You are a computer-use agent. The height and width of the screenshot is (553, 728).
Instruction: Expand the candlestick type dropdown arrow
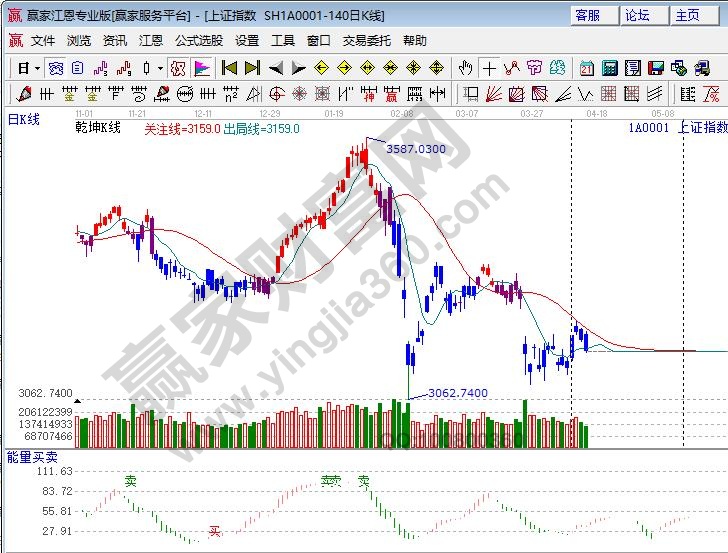[160, 68]
